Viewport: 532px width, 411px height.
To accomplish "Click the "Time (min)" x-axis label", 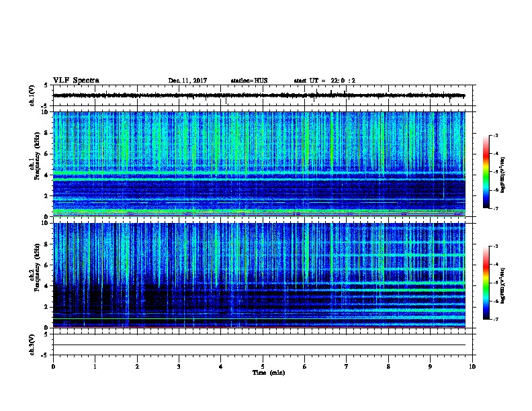I will pyautogui.click(x=269, y=373).
